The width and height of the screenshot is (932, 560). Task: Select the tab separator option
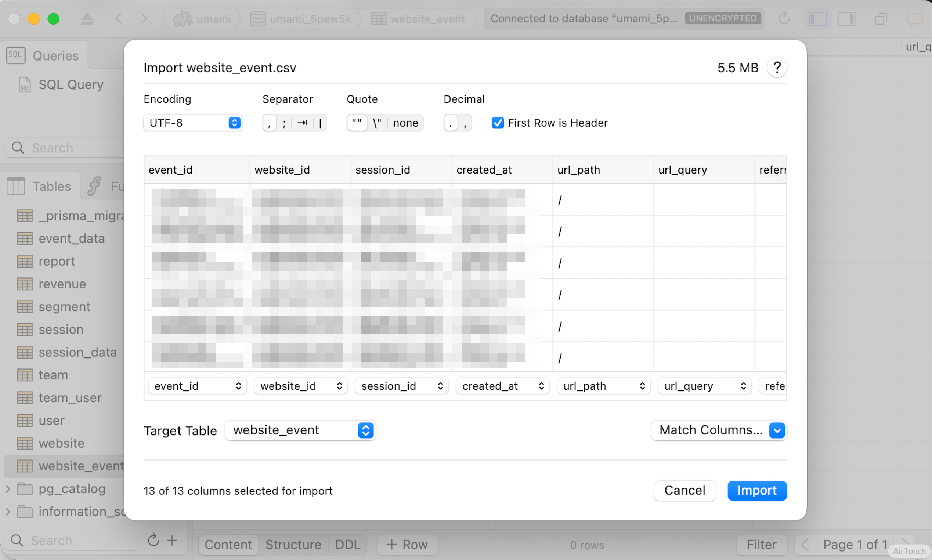(x=303, y=123)
